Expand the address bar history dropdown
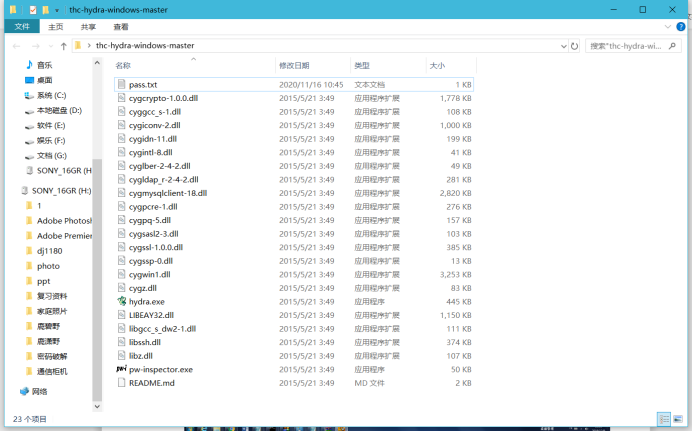Viewport: 692px width, 431px height. pyautogui.click(x=564, y=46)
